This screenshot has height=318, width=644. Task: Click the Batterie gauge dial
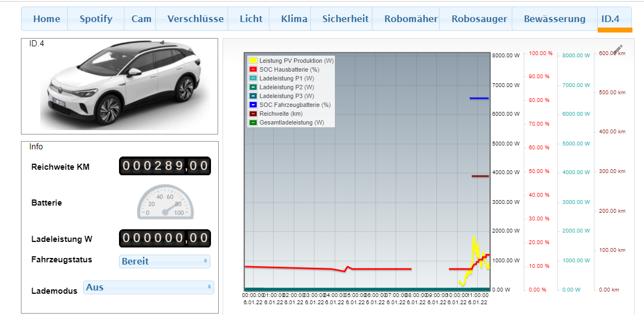tap(165, 202)
